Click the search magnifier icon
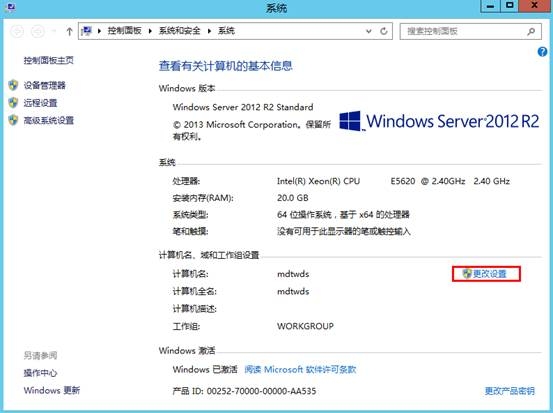This screenshot has width=553, height=413. [531, 31]
